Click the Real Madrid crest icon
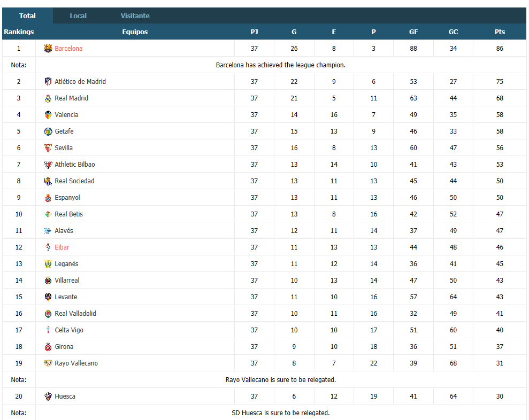529x420 pixels. [x=48, y=98]
